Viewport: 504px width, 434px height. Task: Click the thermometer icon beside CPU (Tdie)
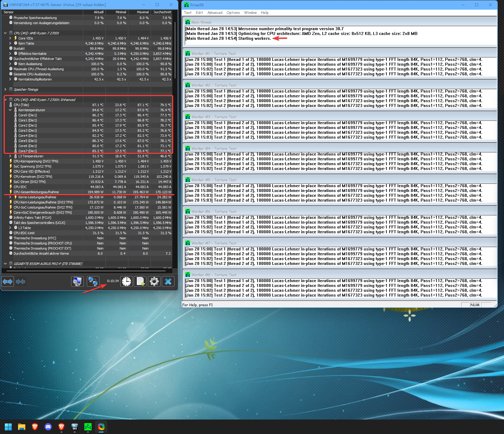(11, 105)
